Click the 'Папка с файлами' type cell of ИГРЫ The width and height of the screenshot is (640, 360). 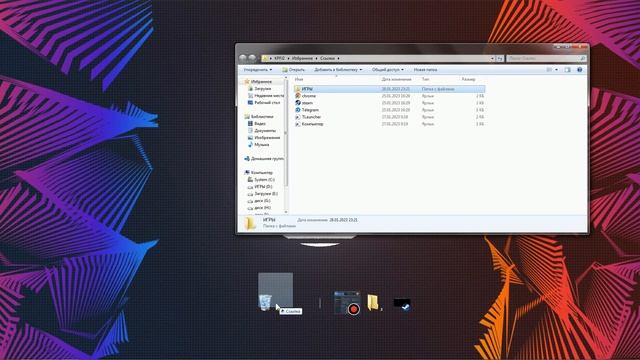coord(438,89)
